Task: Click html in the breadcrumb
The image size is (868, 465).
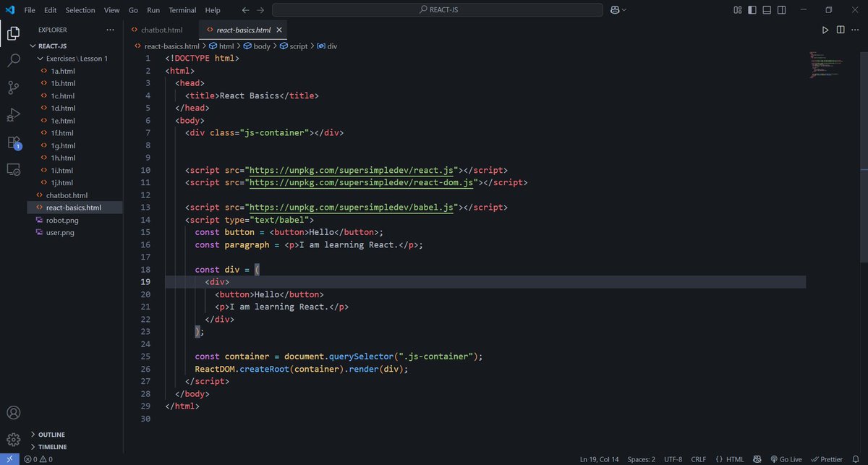Action: tap(221, 46)
